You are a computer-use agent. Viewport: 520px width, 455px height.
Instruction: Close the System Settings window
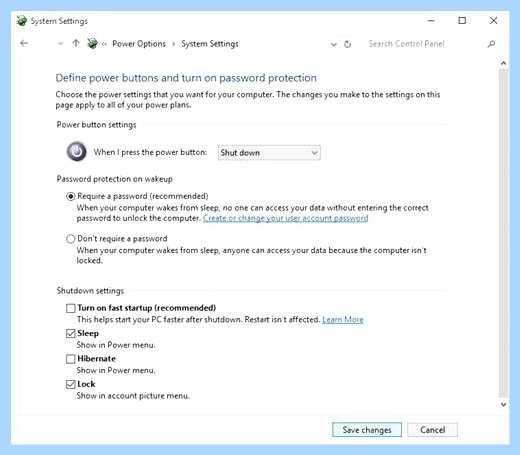[493, 21]
